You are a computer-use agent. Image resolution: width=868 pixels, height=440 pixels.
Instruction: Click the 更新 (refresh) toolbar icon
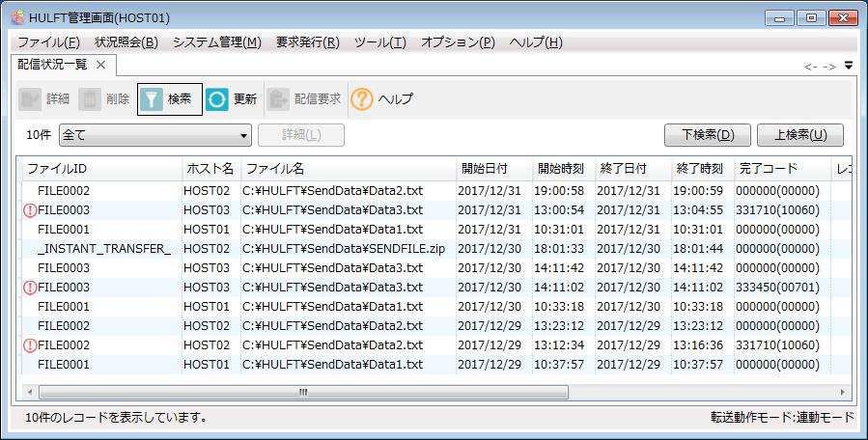coord(216,99)
